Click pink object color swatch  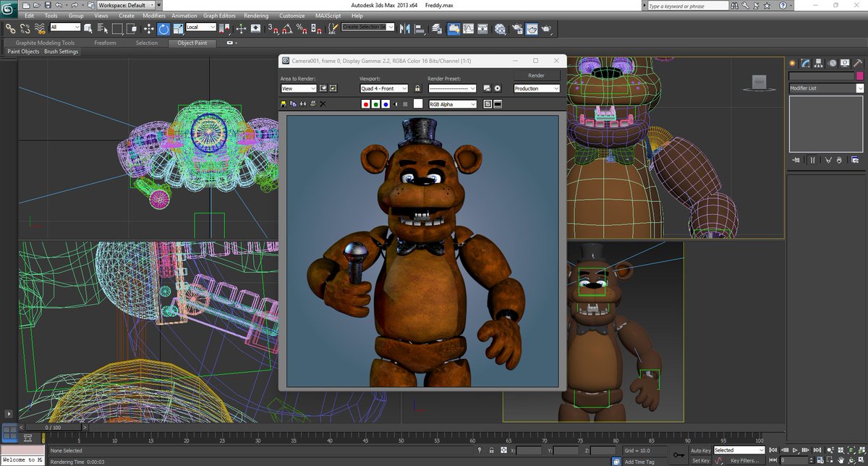click(859, 75)
